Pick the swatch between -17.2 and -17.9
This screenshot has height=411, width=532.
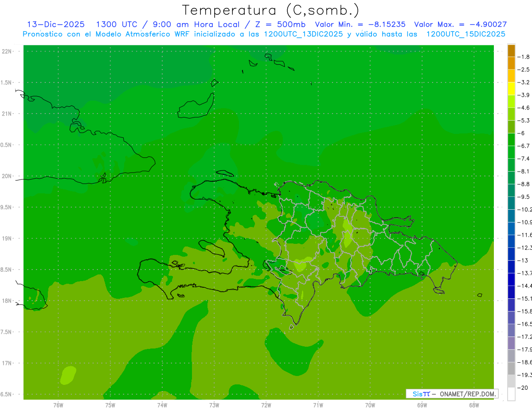tap(511, 343)
